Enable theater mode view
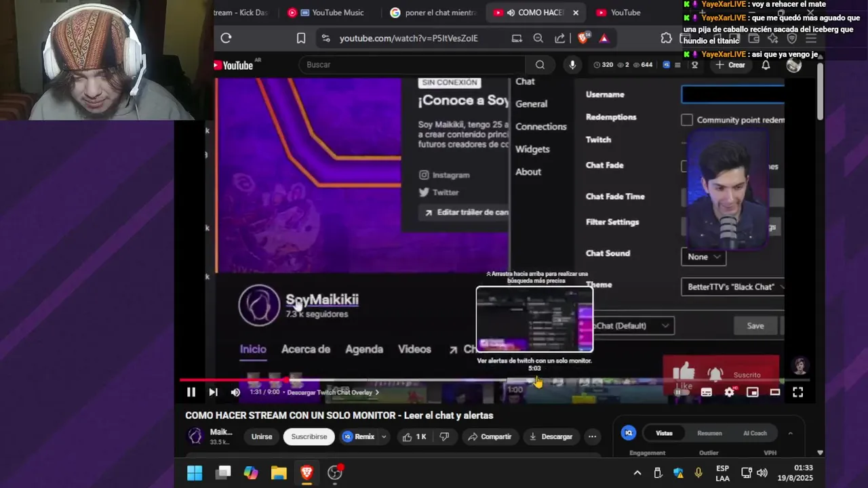The width and height of the screenshot is (868, 488). point(775,392)
